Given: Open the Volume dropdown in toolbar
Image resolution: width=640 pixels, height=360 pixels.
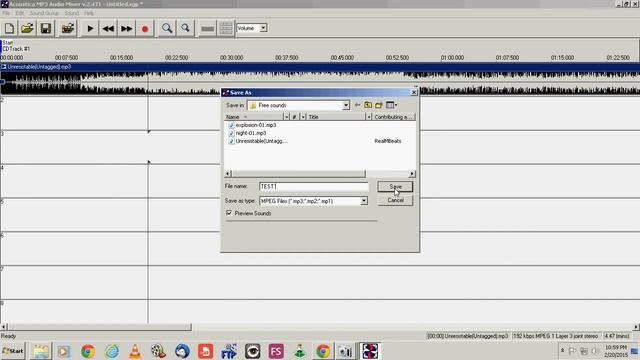Looking at the screenshot, I should coord(263,28).
